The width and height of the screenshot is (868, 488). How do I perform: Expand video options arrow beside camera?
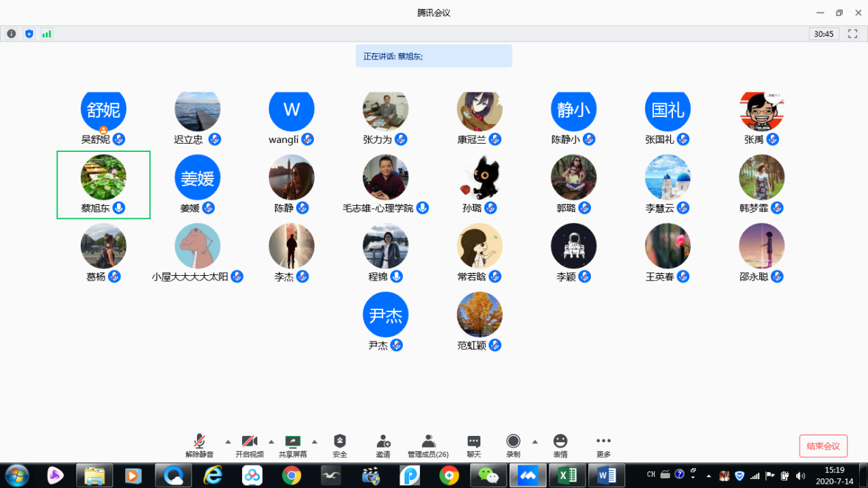click(x=271, y=441)
